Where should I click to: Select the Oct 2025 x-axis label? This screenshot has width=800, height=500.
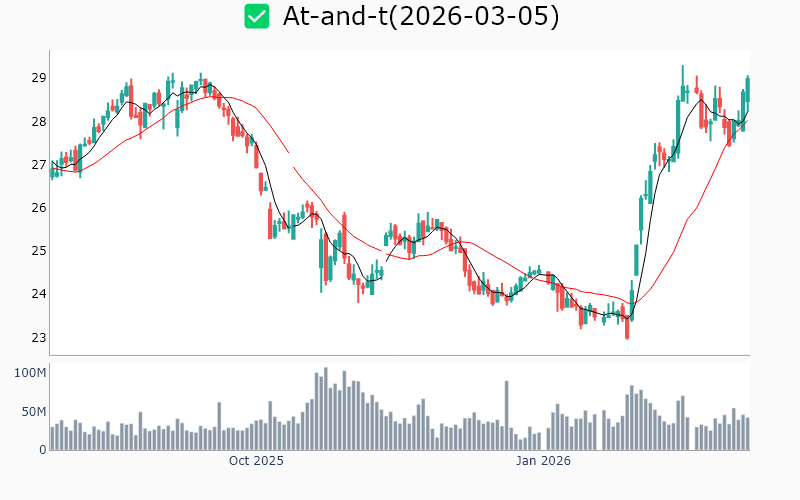click(256, 461)
